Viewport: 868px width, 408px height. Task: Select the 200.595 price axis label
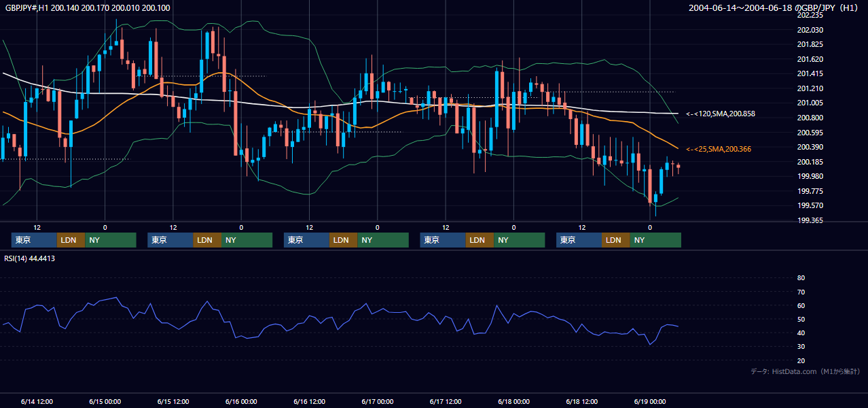[810, 133]
